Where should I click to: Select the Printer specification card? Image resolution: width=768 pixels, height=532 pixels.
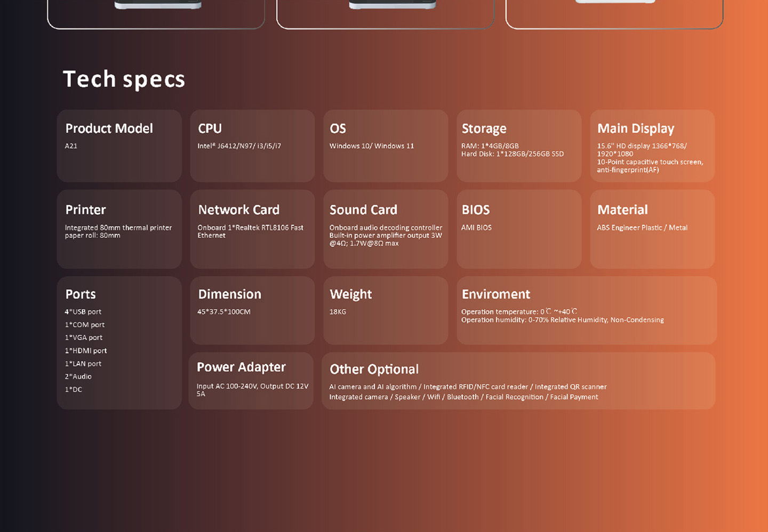(x=119, y=229)
